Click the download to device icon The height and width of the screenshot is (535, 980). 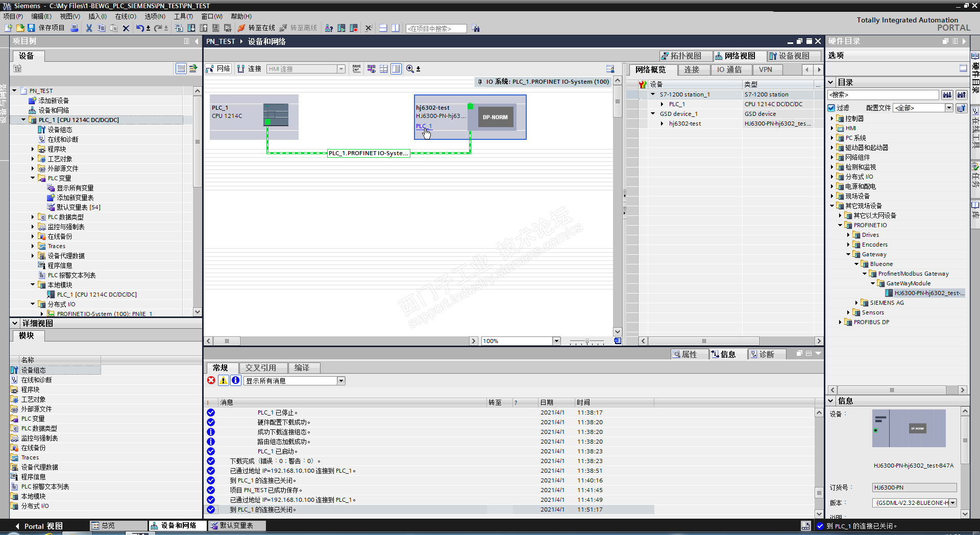pos(191,28)
